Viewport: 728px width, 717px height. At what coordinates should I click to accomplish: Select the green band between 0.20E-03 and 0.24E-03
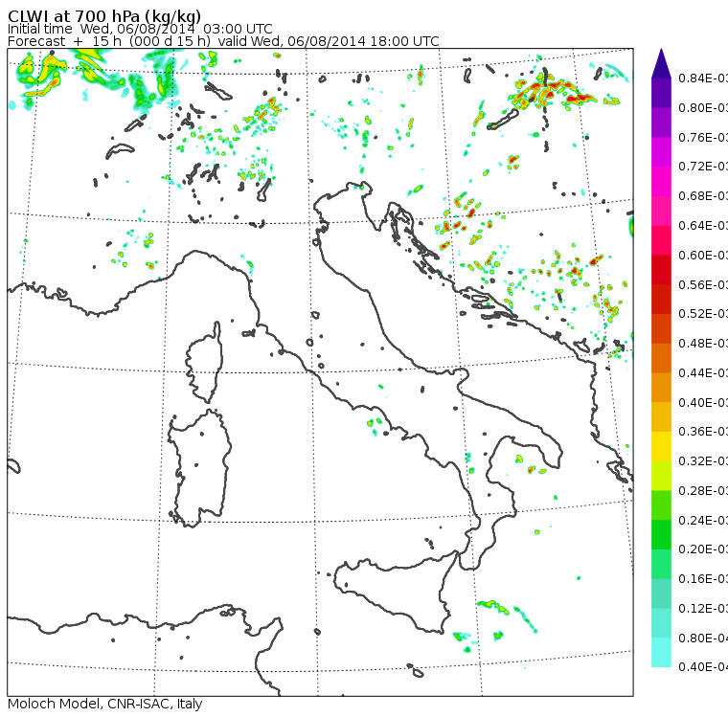[661, 534]
